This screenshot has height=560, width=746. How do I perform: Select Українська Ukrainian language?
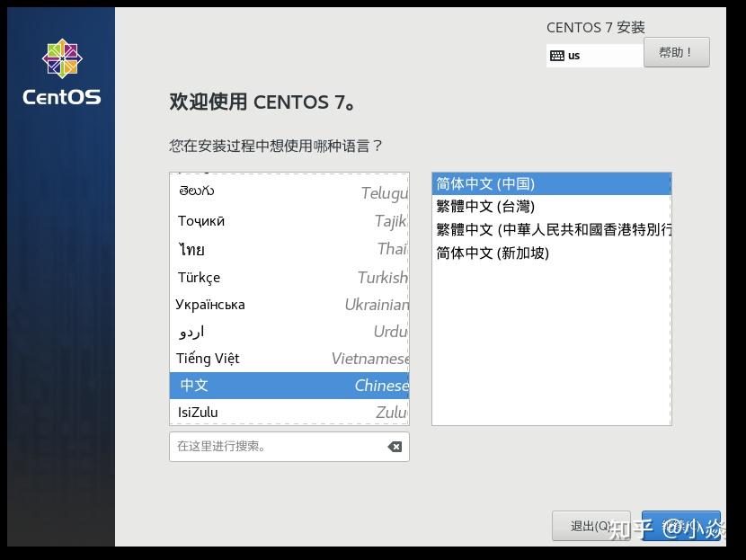click(270, 304)
